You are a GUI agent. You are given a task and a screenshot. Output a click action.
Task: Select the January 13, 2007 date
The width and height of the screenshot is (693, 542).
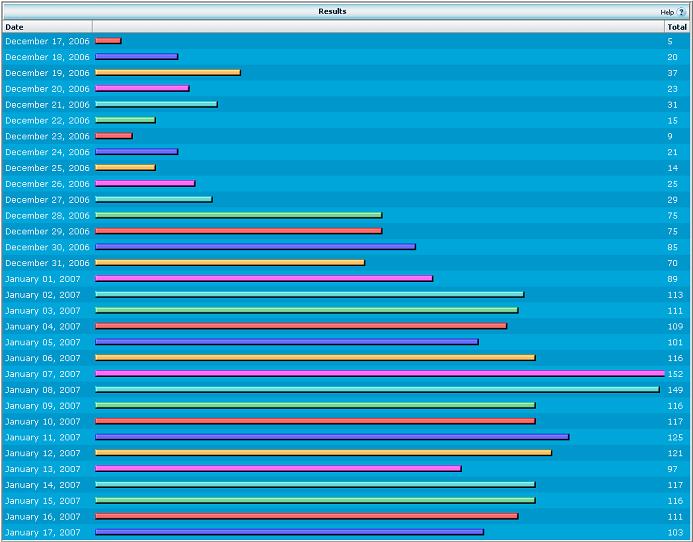click(x=43, y=469)
